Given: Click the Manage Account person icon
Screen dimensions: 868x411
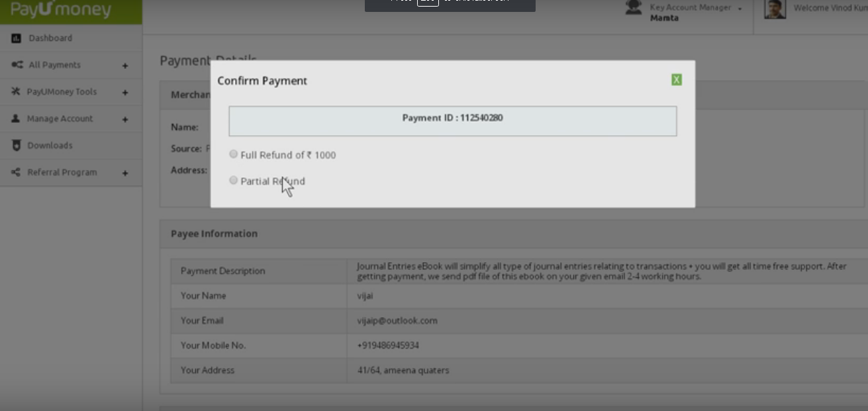Looking at the screenshot, I should click(17, 118).
